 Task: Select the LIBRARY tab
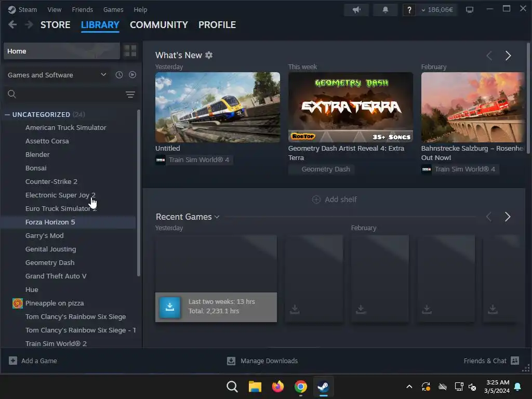(x=100, y=25)
